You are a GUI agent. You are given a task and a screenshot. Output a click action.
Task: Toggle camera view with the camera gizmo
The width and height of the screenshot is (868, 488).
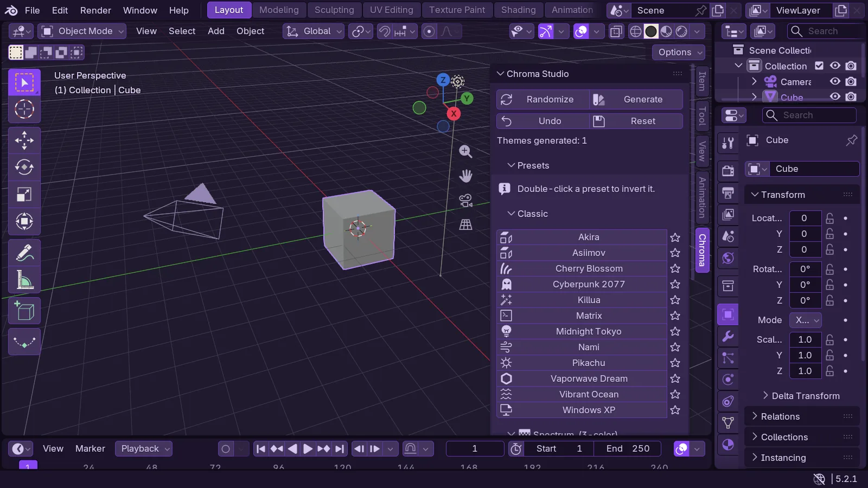[x=465, y=200]
